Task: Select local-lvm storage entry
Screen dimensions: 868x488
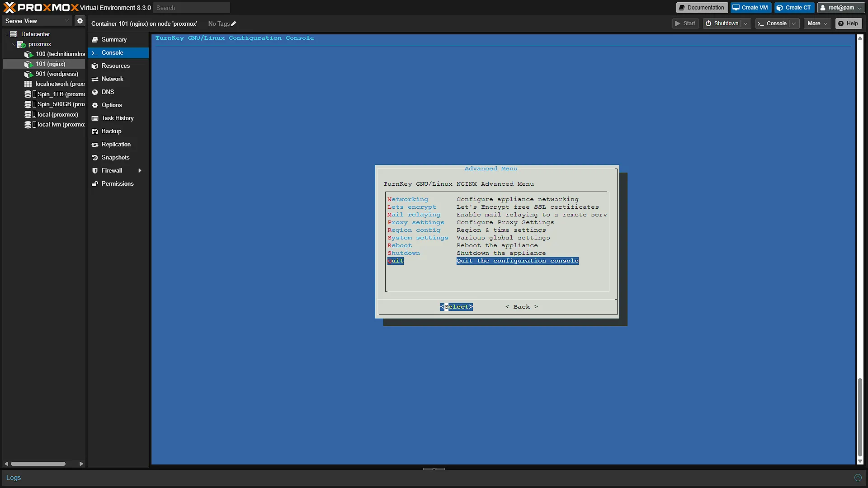Action: click(54, 125)
